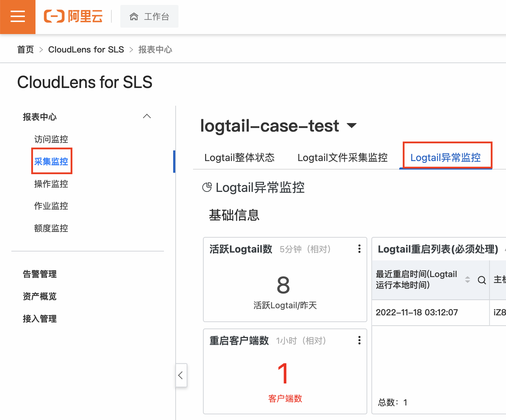The image size is (506, 420).
Task: Open 作业监控 in the sidebar
Action: (x=51, y=206)
